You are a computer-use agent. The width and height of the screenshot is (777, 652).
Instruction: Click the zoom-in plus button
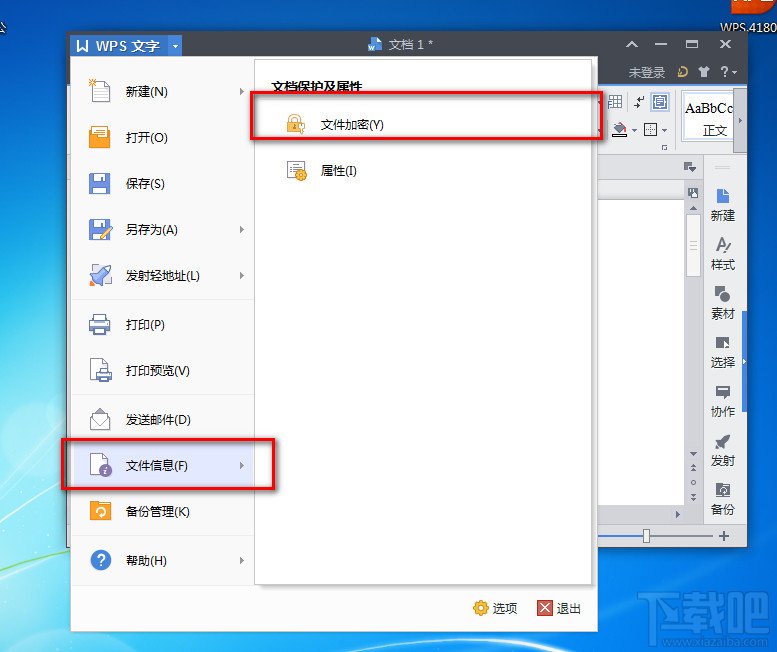tap(723, 536)
